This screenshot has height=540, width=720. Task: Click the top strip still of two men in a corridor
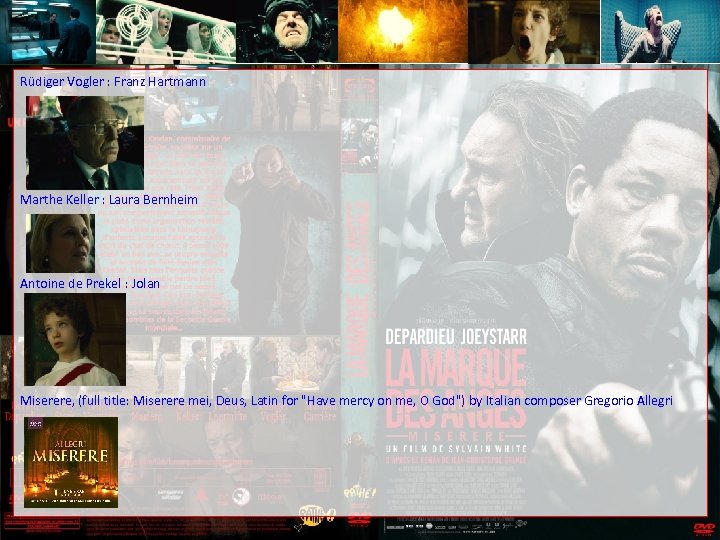click(x=48, y=32)
